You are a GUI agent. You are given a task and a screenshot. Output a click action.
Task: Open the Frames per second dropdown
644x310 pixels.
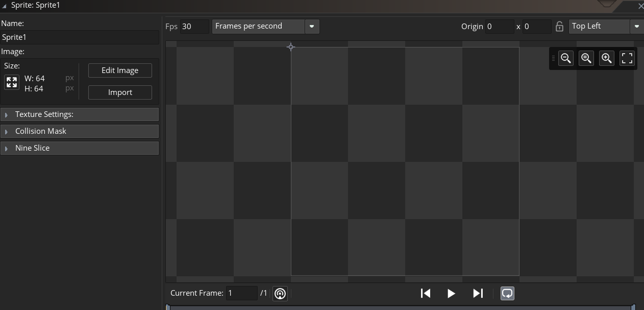point(266,27)
